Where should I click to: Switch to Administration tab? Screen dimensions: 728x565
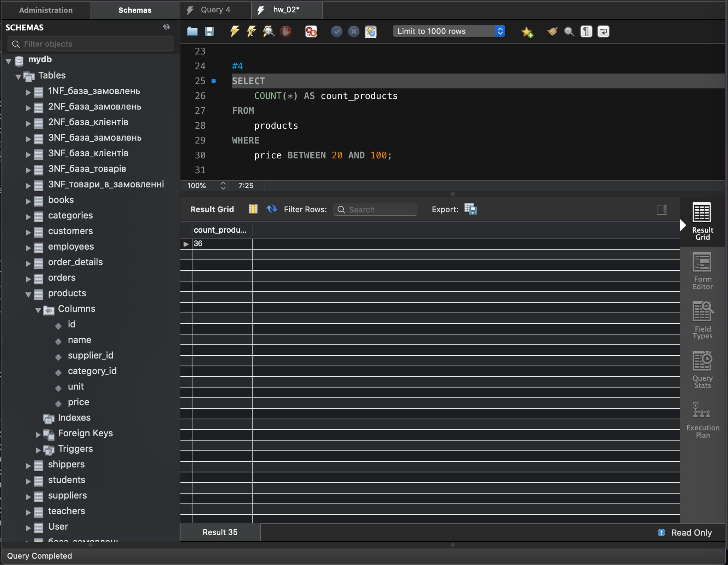coord(46,10)
